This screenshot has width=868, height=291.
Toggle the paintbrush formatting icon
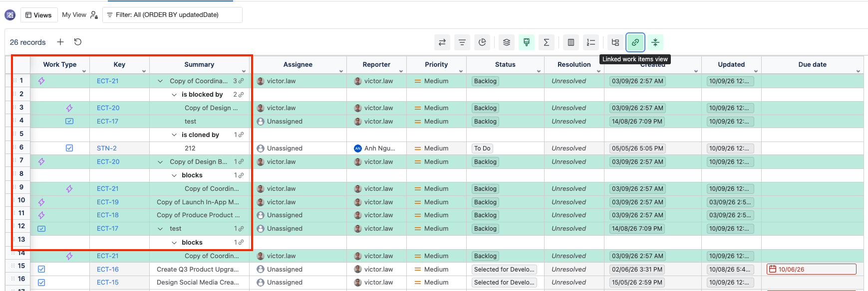[x=527, y=42]
